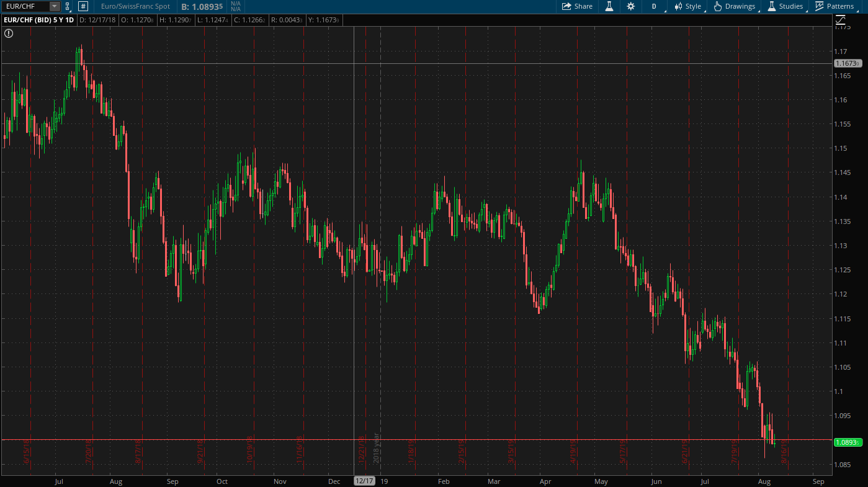Click the C: 1.1266 close value

pyautogui.click(x=250, y=20)
